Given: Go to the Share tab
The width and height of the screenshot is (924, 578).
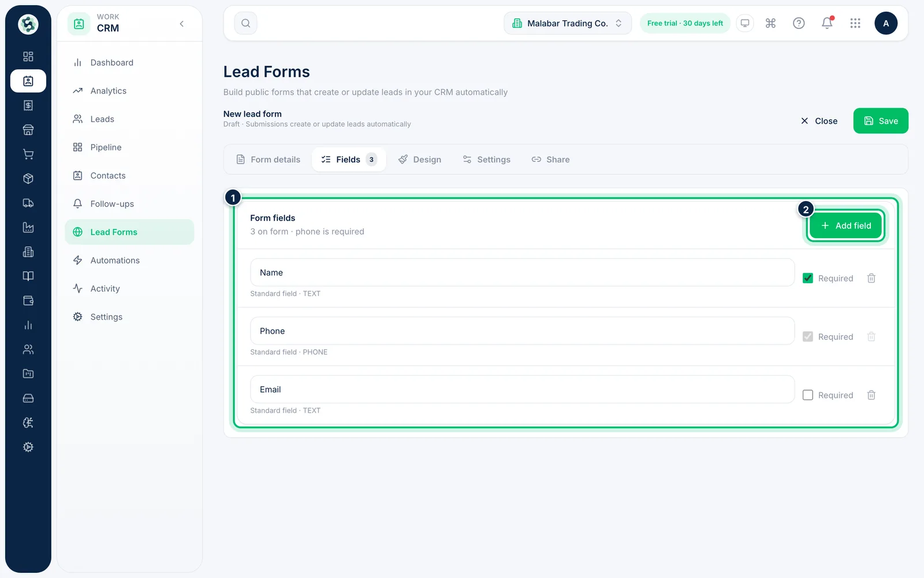Looking at the screenshot, I should coord(550,160).
